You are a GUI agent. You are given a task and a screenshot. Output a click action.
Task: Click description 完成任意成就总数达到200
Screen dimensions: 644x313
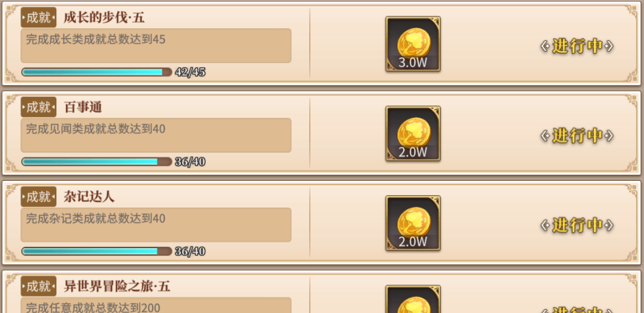93,307
